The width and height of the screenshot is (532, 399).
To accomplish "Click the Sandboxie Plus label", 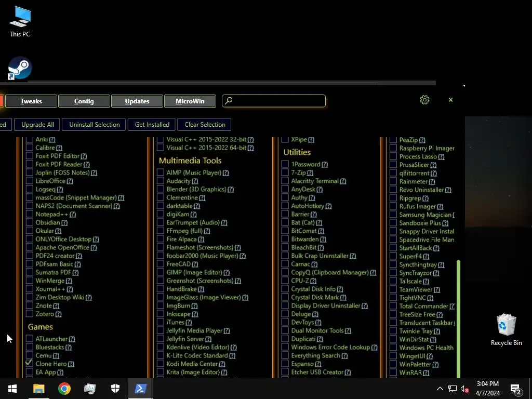I will coord(420,223).
